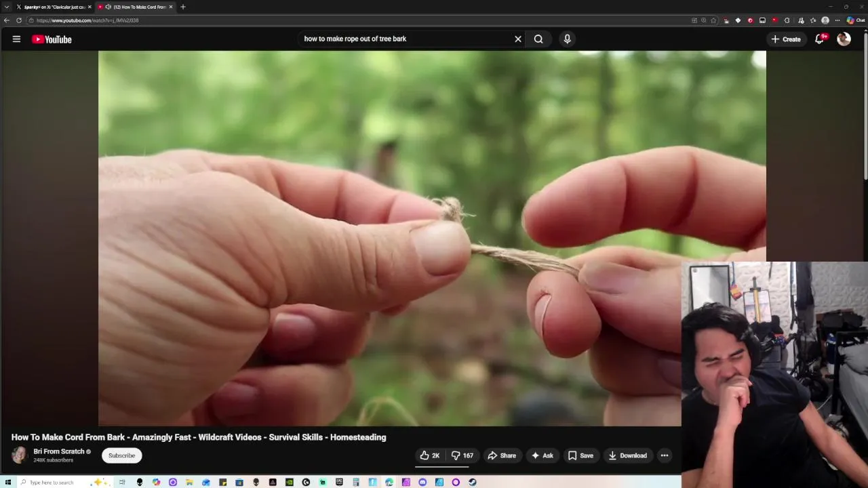The height and width of the screenshot is (488, 868).
Task: Dislike the video with thumbs down
Action: (462, 455)
